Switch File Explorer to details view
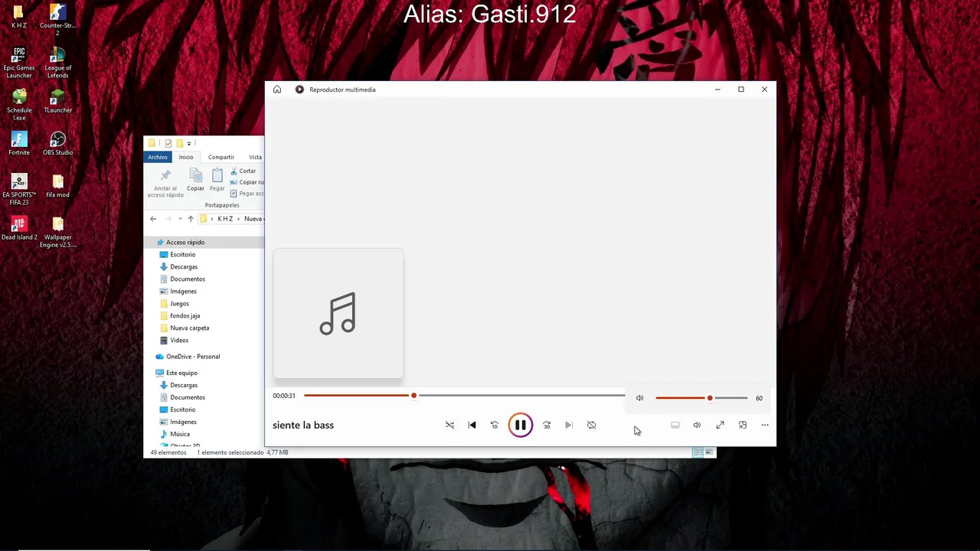The height and width of the screenshot is (551, 980). (x=697, y=452)
